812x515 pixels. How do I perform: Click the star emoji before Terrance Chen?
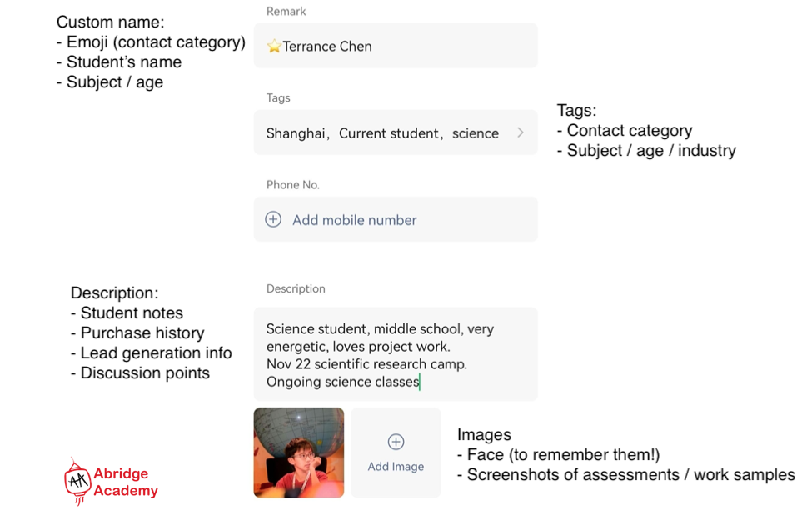(x=274, y=47)
